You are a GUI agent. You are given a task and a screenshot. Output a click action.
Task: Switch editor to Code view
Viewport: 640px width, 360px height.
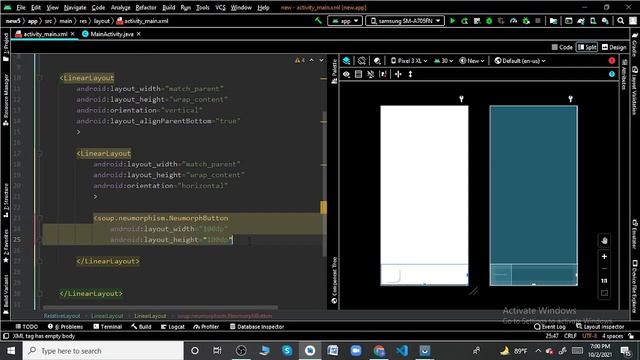point(562,47)
